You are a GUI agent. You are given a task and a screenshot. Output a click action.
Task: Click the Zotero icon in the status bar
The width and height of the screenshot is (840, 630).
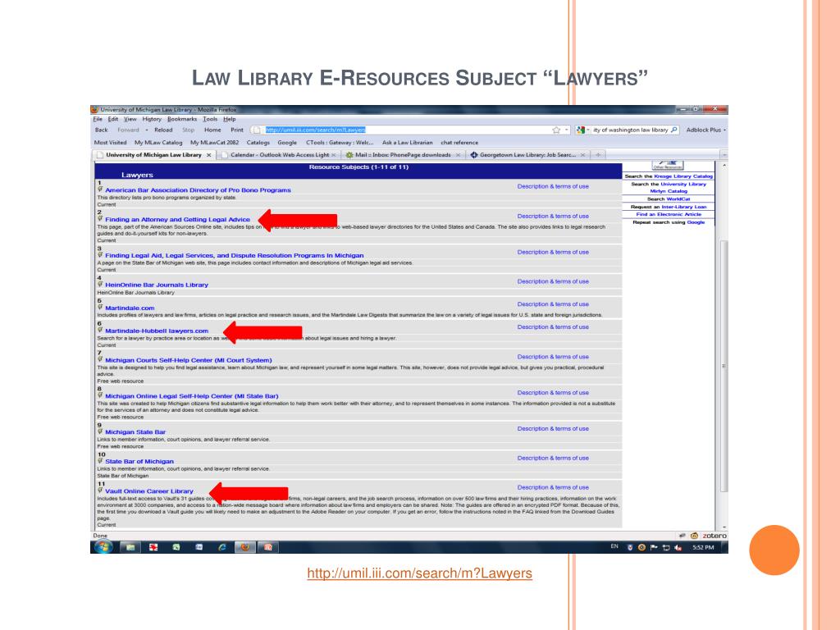[714, 536]
